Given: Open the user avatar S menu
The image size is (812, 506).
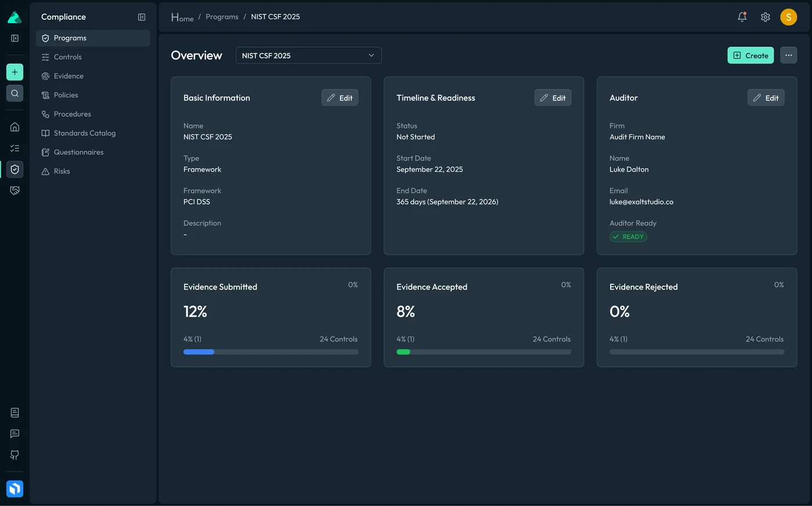Looking at the screenshot, I should tap(788, 17).
